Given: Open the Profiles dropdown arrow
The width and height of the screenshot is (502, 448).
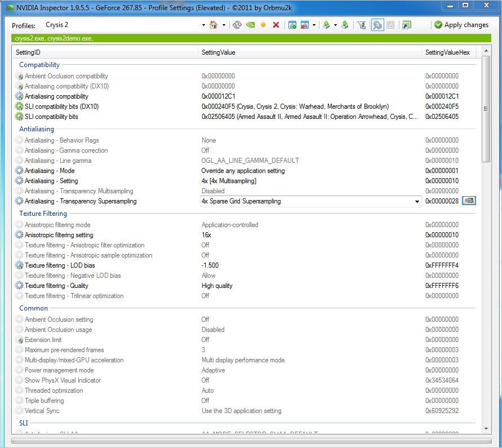Looking at the screenshot, I should tap(203, 25).
